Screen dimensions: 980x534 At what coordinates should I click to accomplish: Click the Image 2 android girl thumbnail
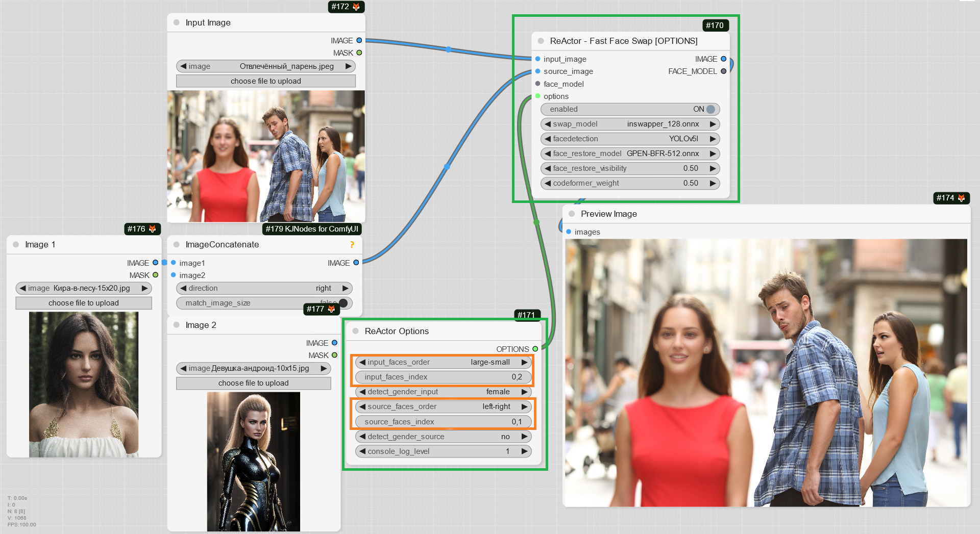click(254, 461)
